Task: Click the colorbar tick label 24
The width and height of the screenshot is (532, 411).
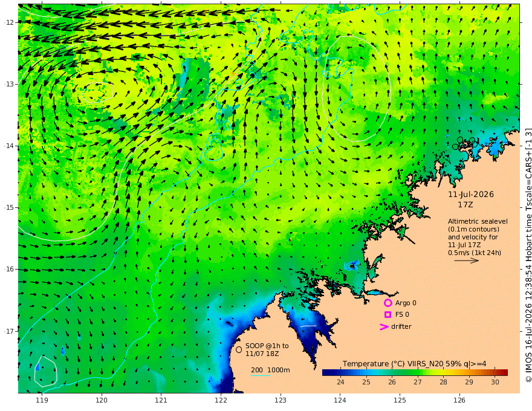Action: point(340,382)
